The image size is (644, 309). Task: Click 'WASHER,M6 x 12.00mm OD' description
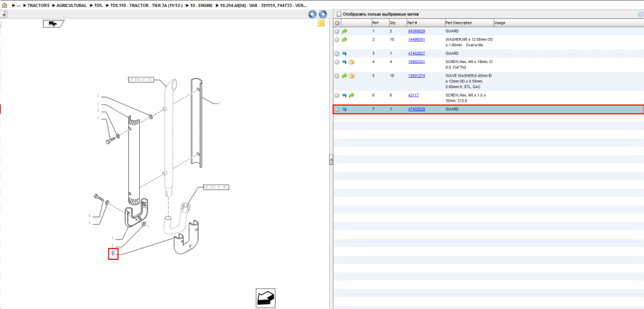[x=469, y=42]
